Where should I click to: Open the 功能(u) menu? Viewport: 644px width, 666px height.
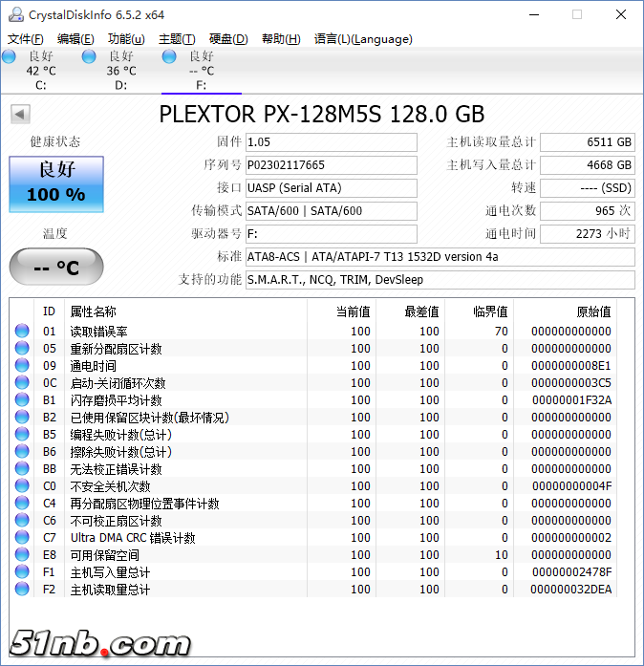pyautogui.click(x=126, y=39)
